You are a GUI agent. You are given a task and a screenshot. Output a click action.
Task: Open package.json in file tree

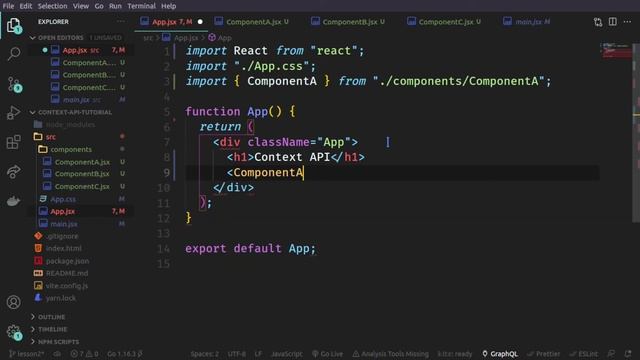click(67, 261)
